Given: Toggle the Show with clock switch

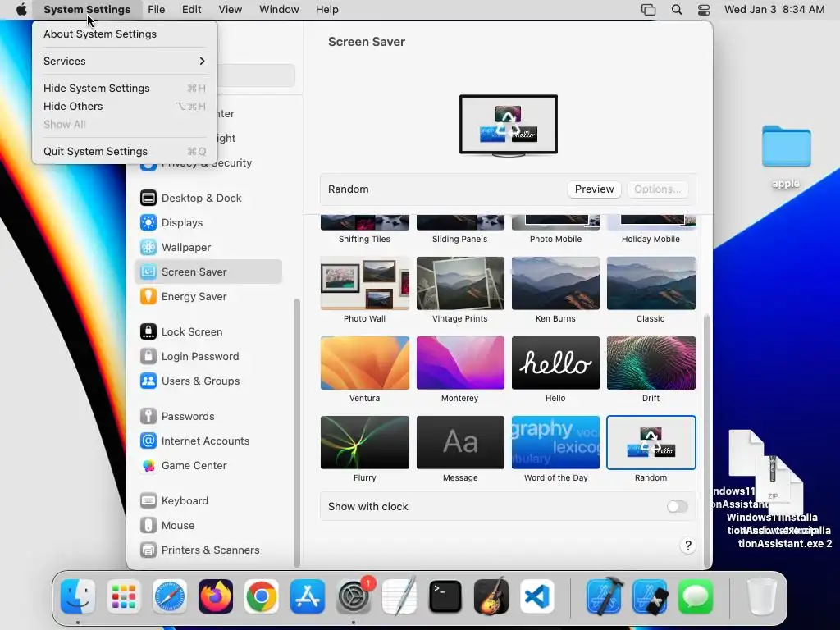Looking at the screenshot, I should pos(677,507).
